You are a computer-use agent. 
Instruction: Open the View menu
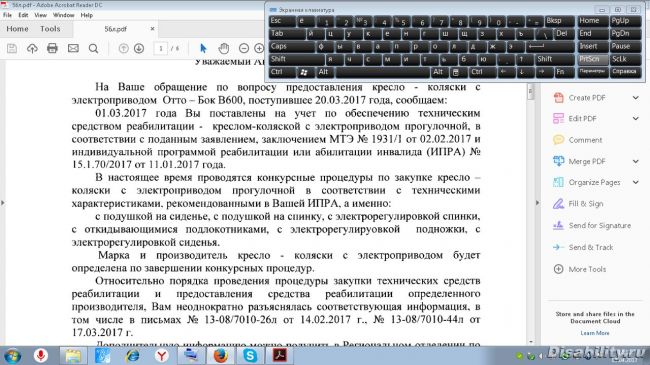click(x=40, y=15)
